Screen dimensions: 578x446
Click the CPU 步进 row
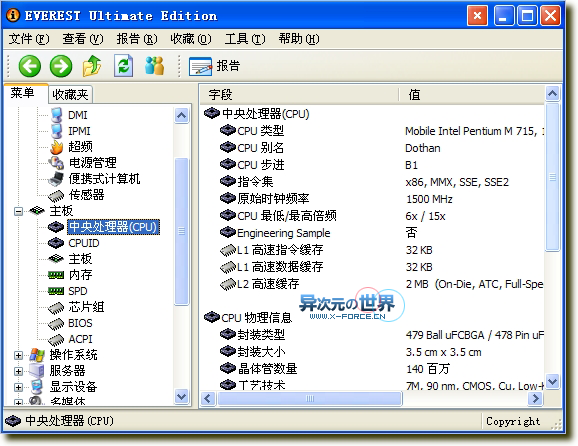372,165
